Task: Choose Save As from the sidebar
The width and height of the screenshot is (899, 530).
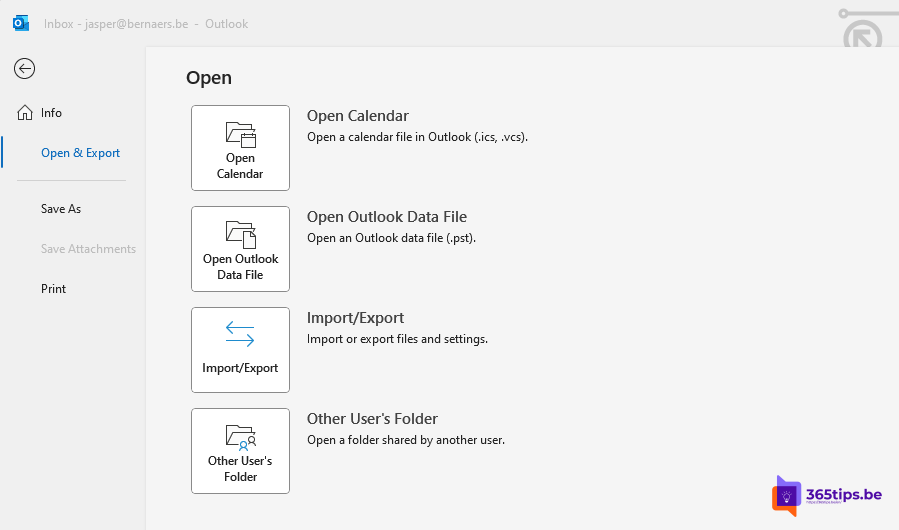Action: pos(61,209)
